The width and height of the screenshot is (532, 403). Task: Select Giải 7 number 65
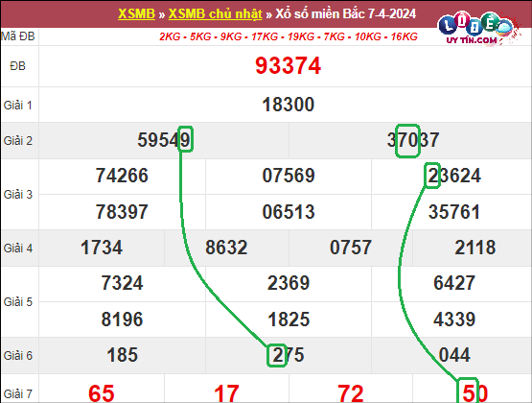pyautogui.click(x=102, y=393)
